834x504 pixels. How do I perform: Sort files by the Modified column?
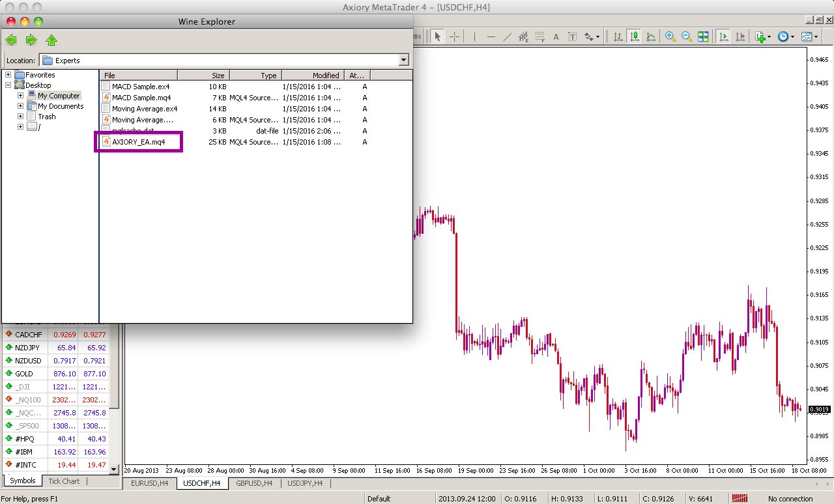(313, 76)
